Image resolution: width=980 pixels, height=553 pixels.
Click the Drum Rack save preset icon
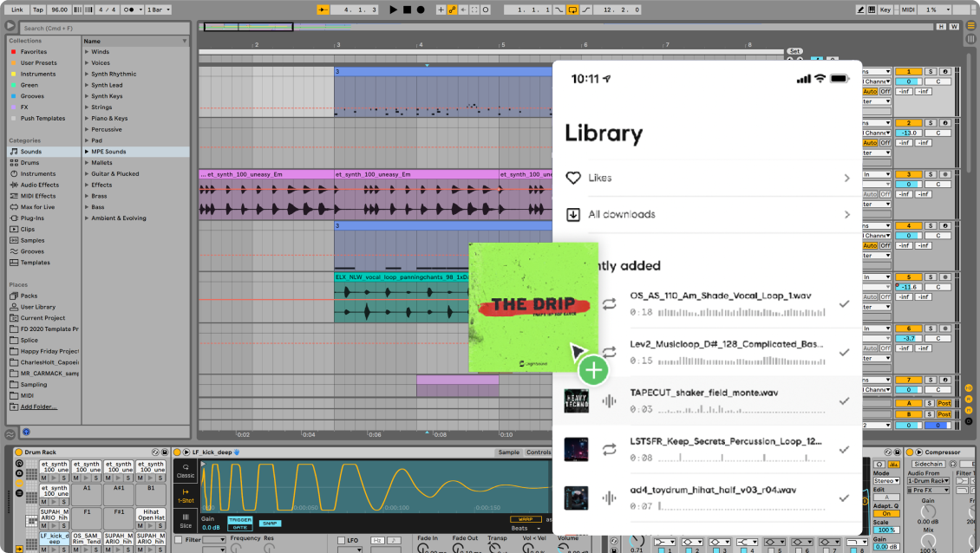click(x=165, y=452)
